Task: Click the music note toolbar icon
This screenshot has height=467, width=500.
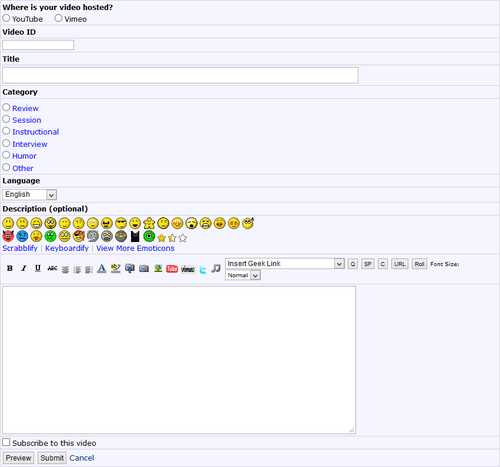Action: point(216,268)
